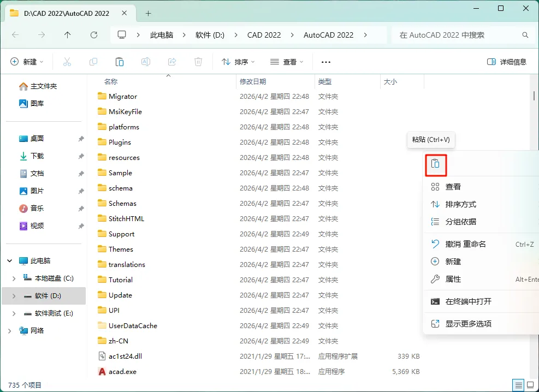Click the copy icon in toolbar
Image resolution: width=539 pixels, height=392 pixels.
point(93,62)
